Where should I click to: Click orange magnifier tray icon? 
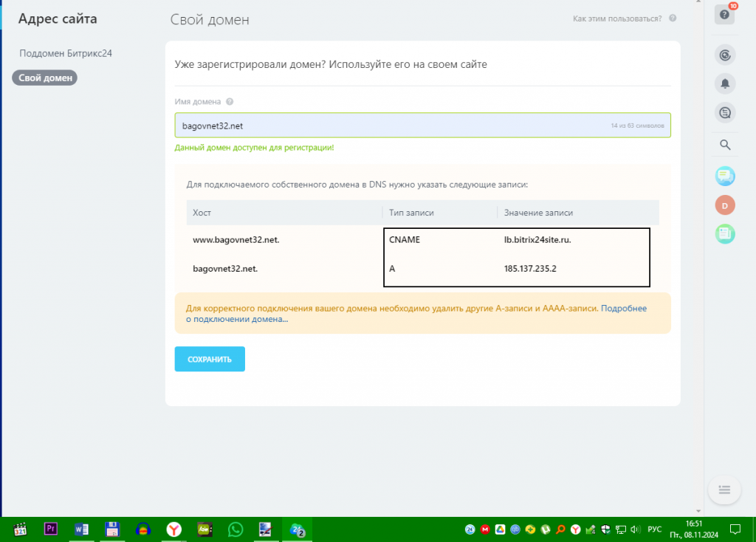pyautogui.click(x=560, y=529)
